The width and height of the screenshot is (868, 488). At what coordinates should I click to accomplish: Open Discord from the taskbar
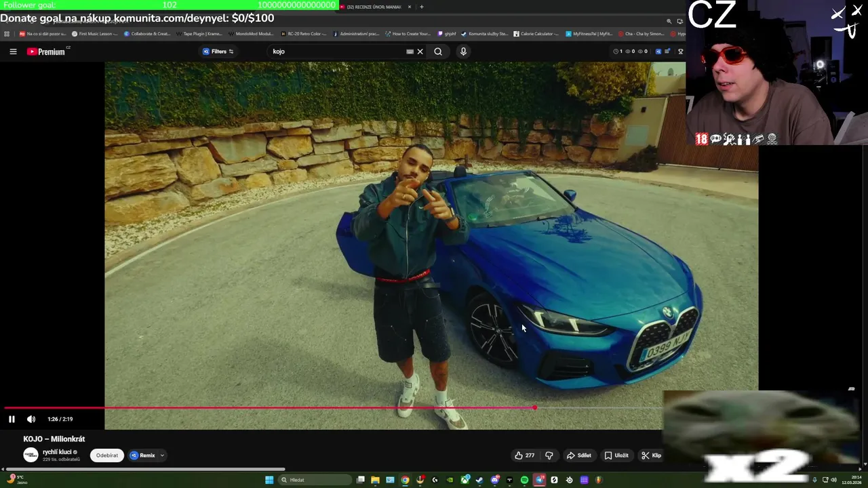tap(494, 480)
